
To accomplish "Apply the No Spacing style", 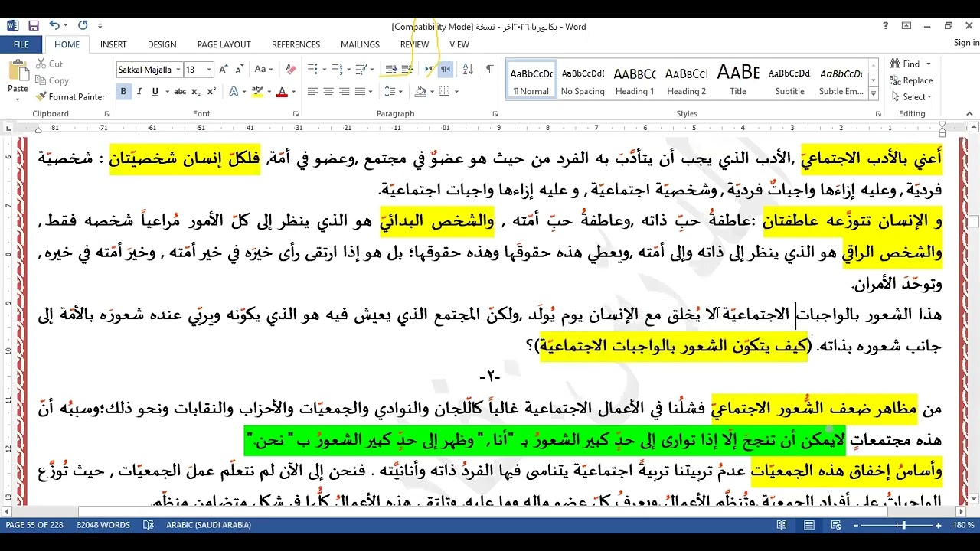I will tap(583, 80).
